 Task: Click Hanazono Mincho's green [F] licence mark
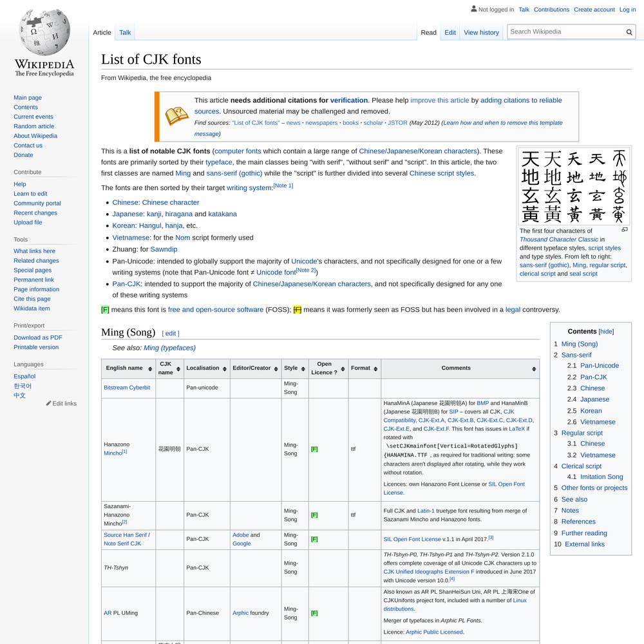(314, 449)
